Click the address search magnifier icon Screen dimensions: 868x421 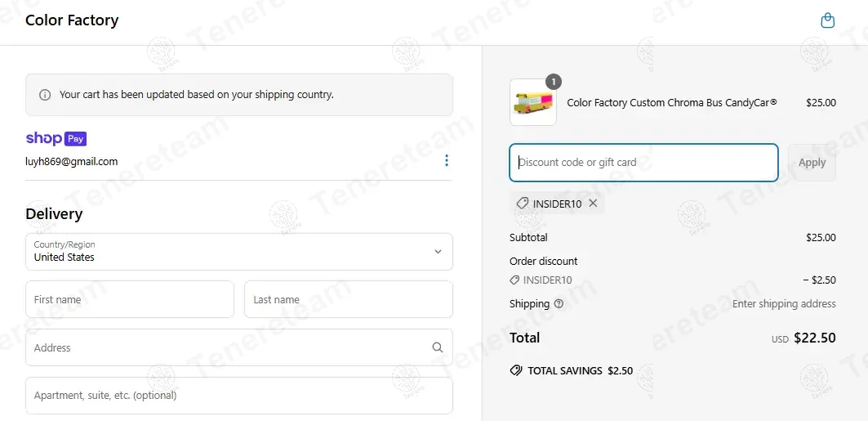[438, 347]
